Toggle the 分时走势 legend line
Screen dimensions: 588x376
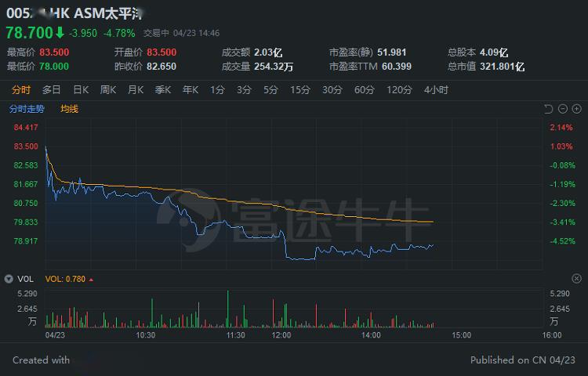[x=27, y=109]
